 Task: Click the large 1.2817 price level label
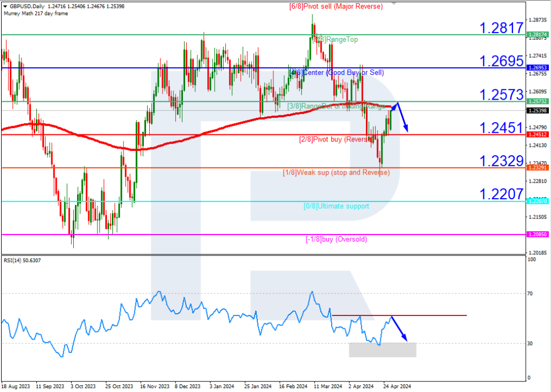coord(500,28)
